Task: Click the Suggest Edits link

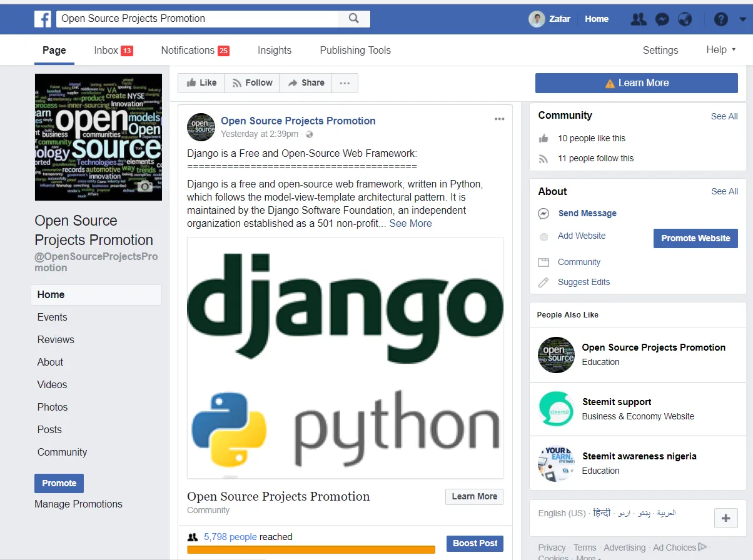Action: tap(584, 282)
